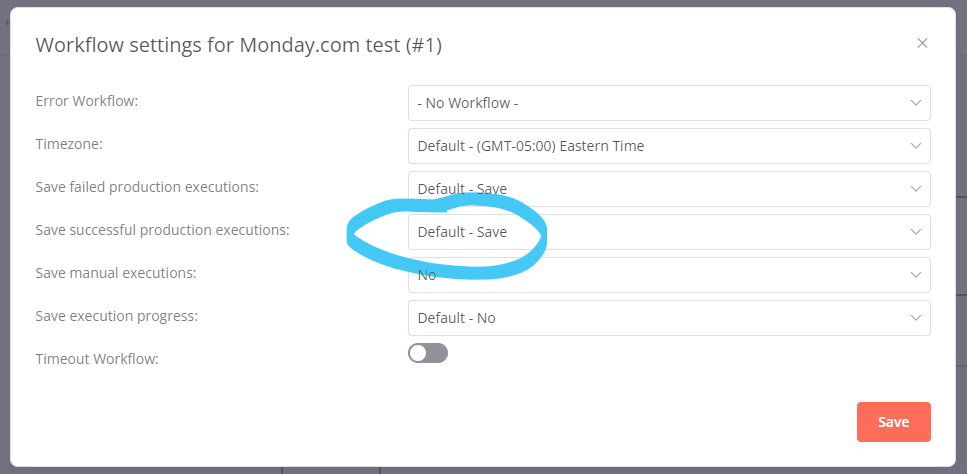967x474 pixels.
Task: Click the 'Default - No' selected value
Action: pyautogui.click(x=457, y=318)
